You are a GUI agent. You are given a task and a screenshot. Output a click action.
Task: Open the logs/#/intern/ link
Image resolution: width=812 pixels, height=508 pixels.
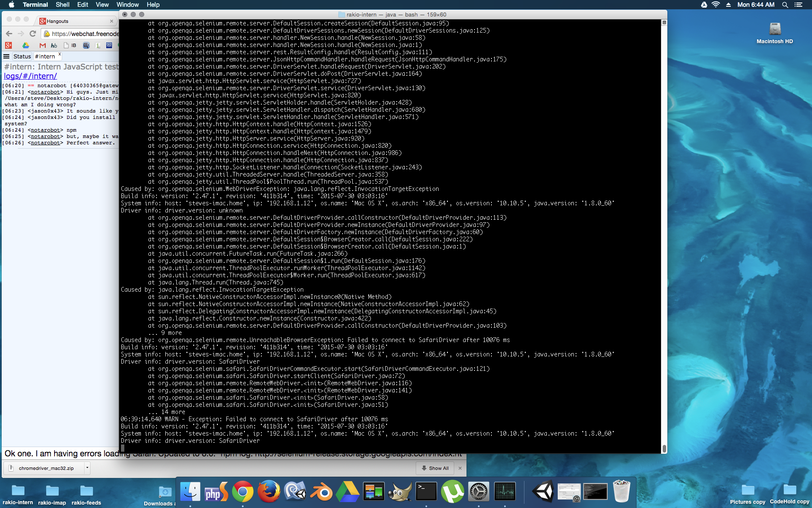[x=30, y=76]
